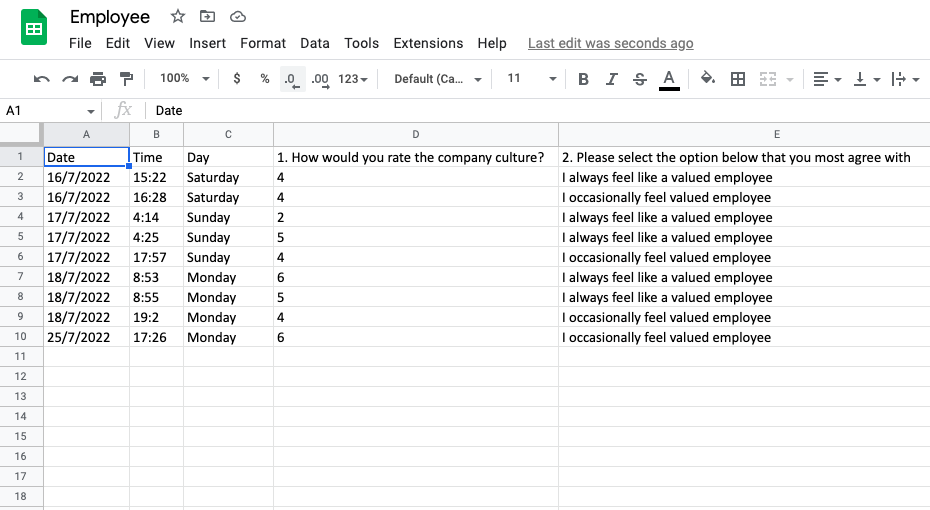Open the Fill color paint bucket
930x510 pixels.
pyautogui.click(x=708, y=79)
